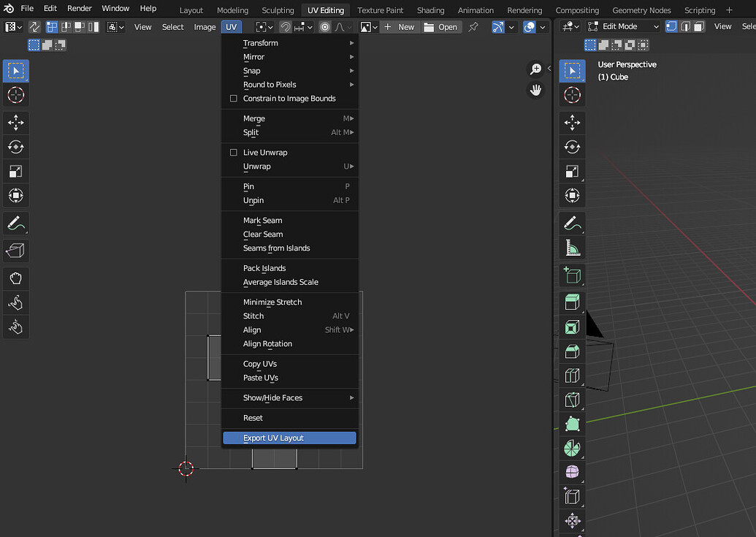Viewport: 756px width, 537px height.
Task: Open the Select menu in UV editor
Action: point(172,27)
